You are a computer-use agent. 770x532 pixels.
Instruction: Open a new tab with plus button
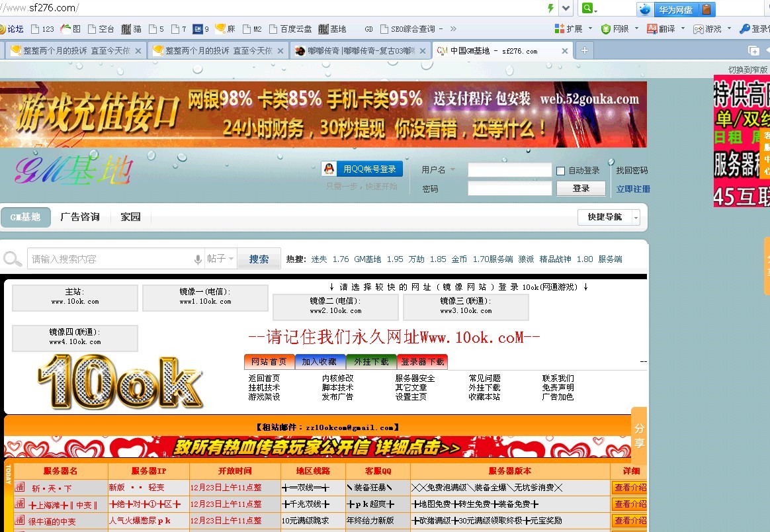[584, 50]
